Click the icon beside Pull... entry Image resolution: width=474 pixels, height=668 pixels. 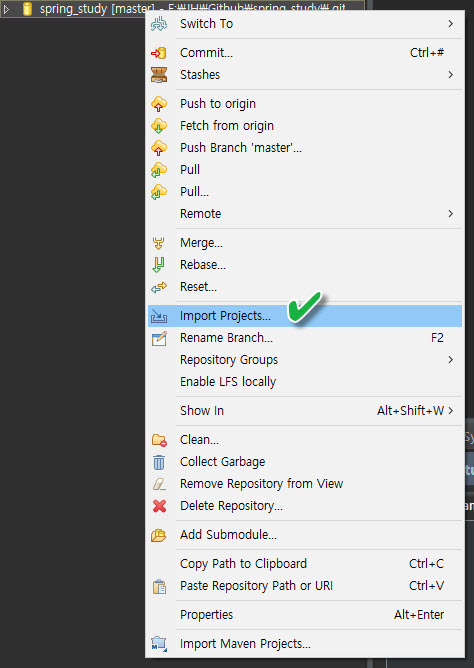[159, 192]
